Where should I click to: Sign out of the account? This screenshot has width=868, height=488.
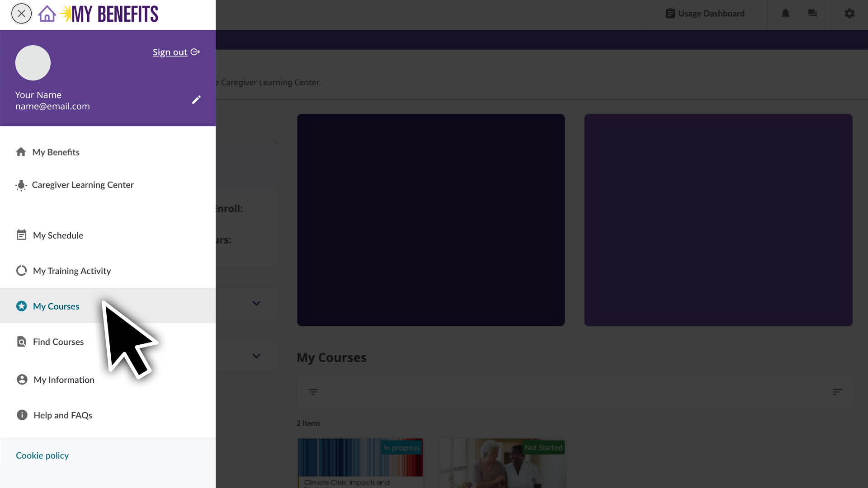pos(170,52)
